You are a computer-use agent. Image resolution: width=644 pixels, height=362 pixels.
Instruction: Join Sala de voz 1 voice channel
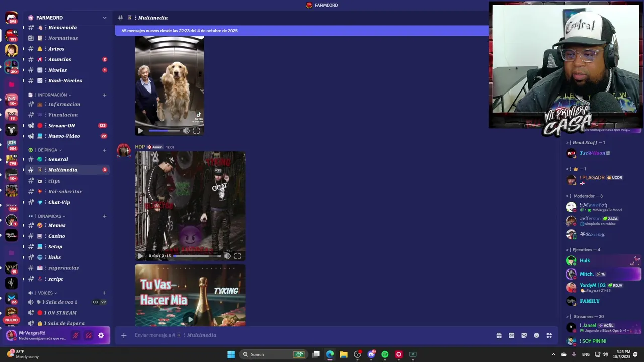tap(67, 302)
